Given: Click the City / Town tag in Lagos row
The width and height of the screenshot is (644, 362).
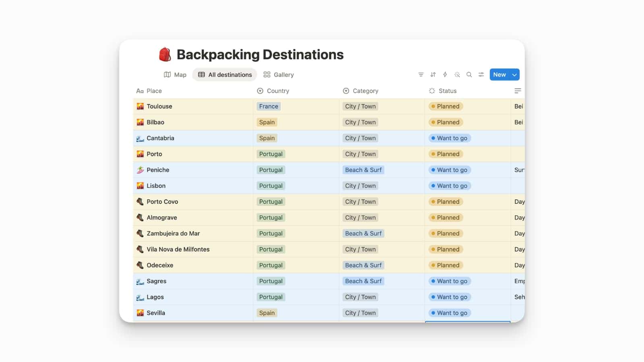Looking at the screenshot, I should pos(360,297).
